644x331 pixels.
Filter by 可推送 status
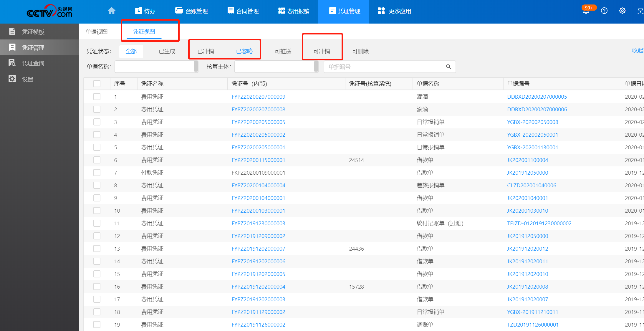pyautogui.click(x=283, y=51)
